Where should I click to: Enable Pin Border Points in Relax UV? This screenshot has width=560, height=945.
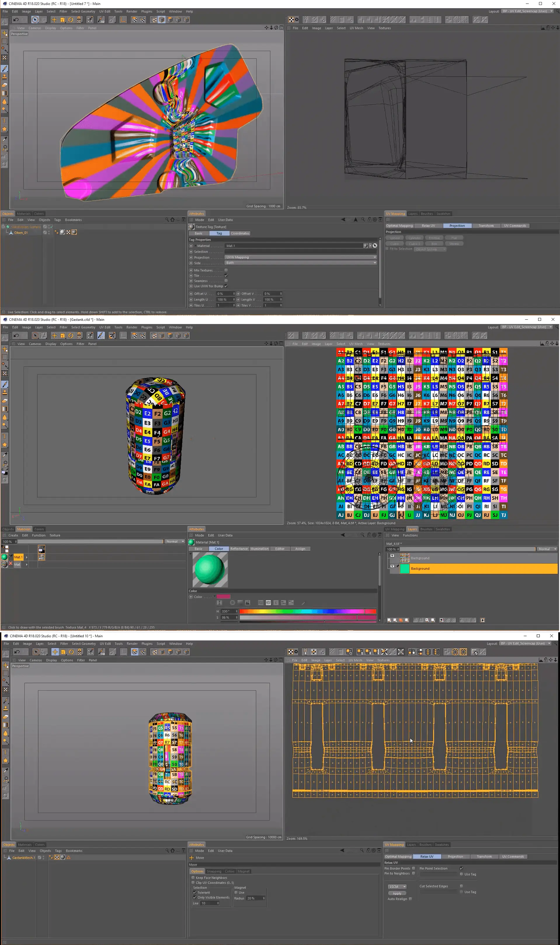[414, 868]
